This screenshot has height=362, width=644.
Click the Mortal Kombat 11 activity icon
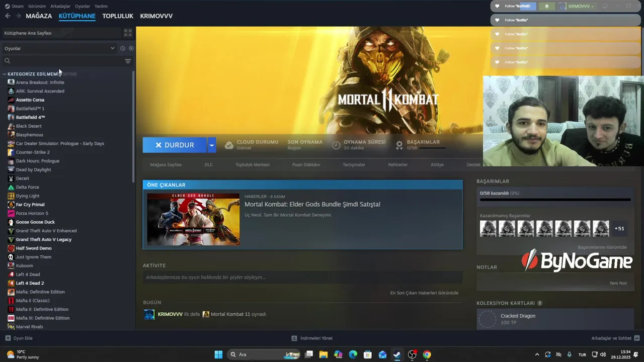pyautogui.click(x=206, y=314)
